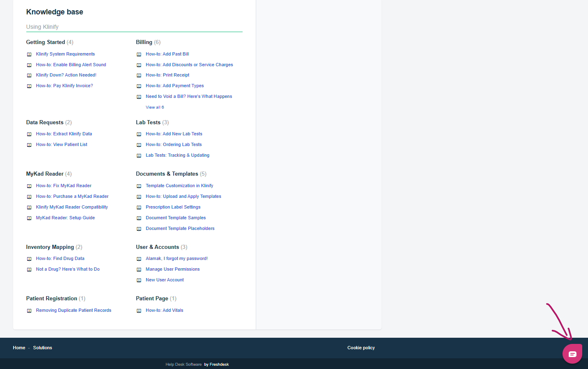Screen dimensions: 588x369
Task: Click book icon beside Removing Duplicate Patient Records
Action: tap(29, 311)
